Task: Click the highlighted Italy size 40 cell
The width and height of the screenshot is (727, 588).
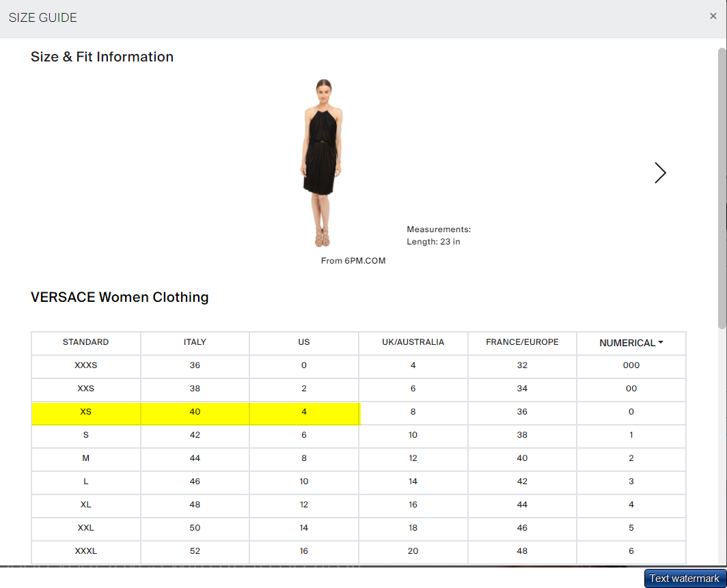Action: [x=195, y=412]
